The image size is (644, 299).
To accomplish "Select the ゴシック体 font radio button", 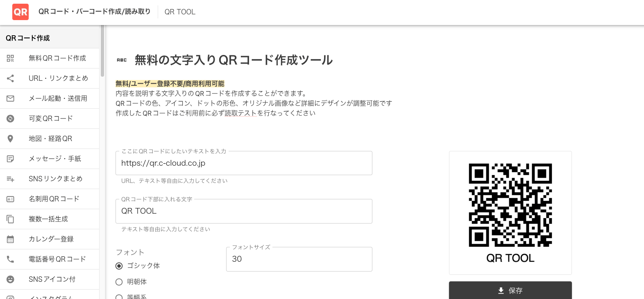I will [119, 266].
